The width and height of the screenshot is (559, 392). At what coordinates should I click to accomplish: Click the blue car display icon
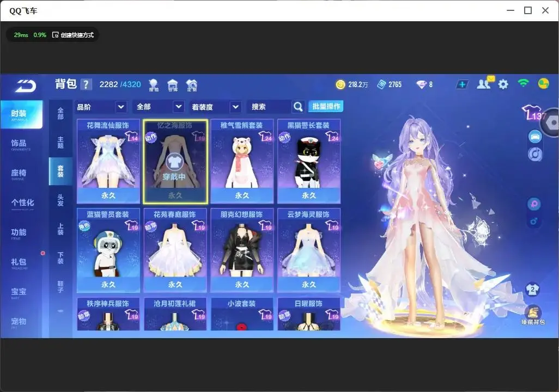(535, 137)
